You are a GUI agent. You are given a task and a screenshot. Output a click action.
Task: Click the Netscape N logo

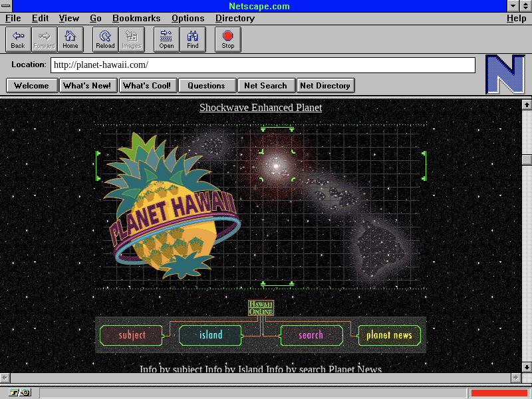pos(505,74)
